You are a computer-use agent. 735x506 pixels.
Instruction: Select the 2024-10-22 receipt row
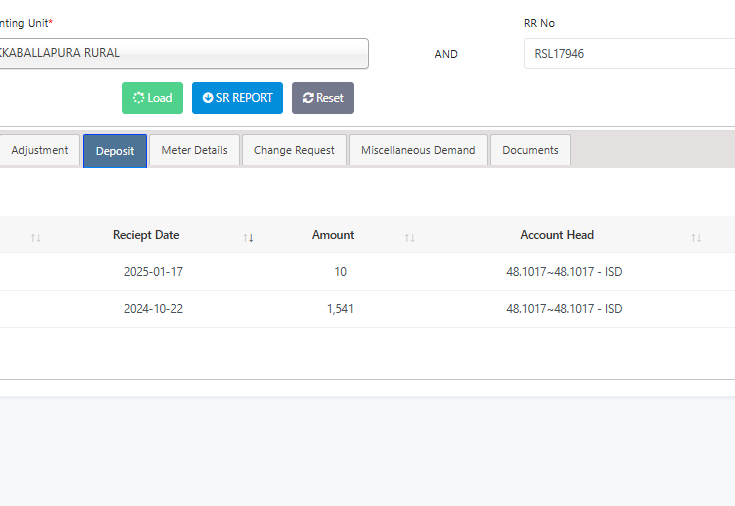[x=153, y=309]
